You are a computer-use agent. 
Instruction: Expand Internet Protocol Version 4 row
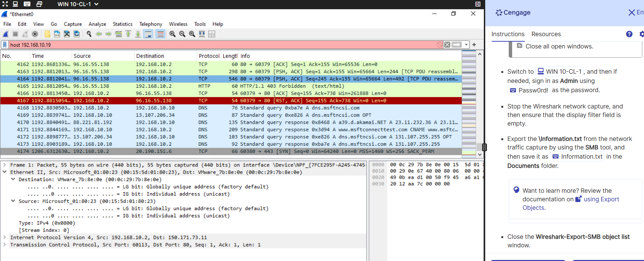(5, 237)
